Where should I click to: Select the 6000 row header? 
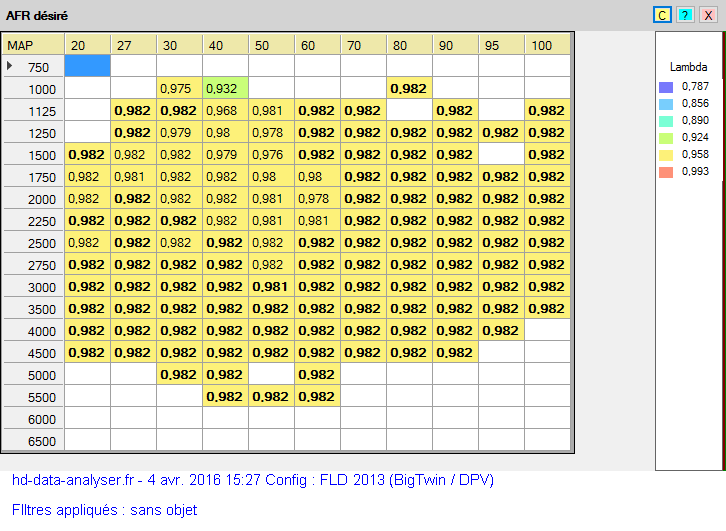[x=33, y=418]
